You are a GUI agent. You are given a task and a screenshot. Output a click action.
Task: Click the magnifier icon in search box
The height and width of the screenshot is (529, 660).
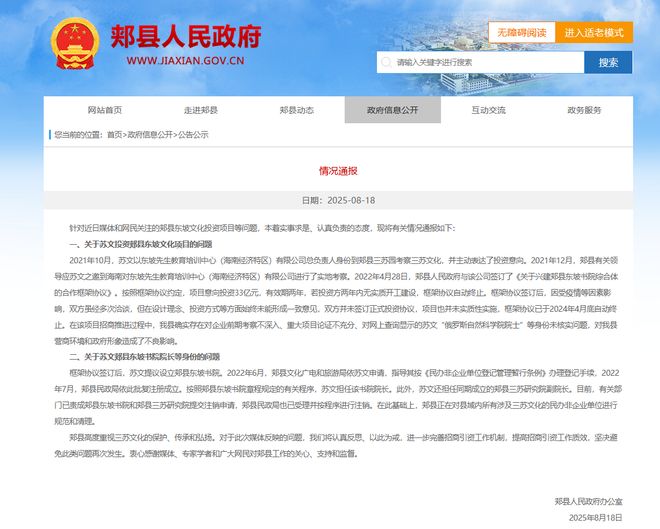tap(386, 62)
